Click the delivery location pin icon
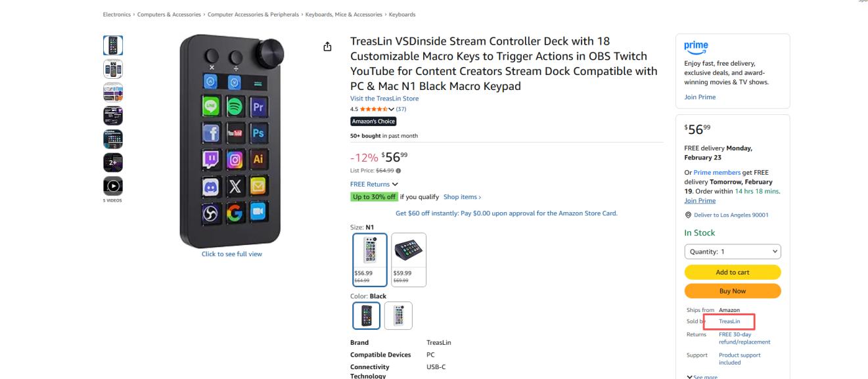Screen dimensions: 868x379 (687, 215)
